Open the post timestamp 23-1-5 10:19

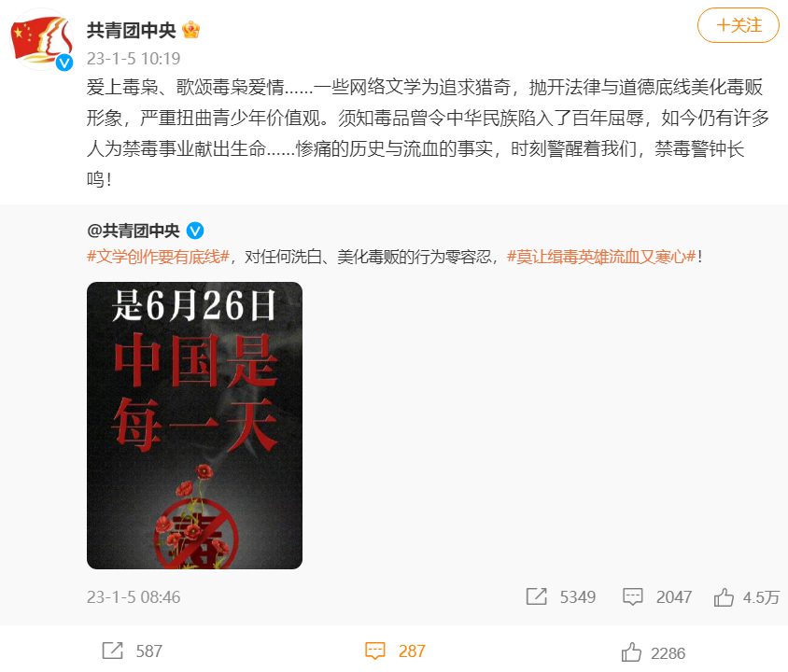click(x=134, y=59)
